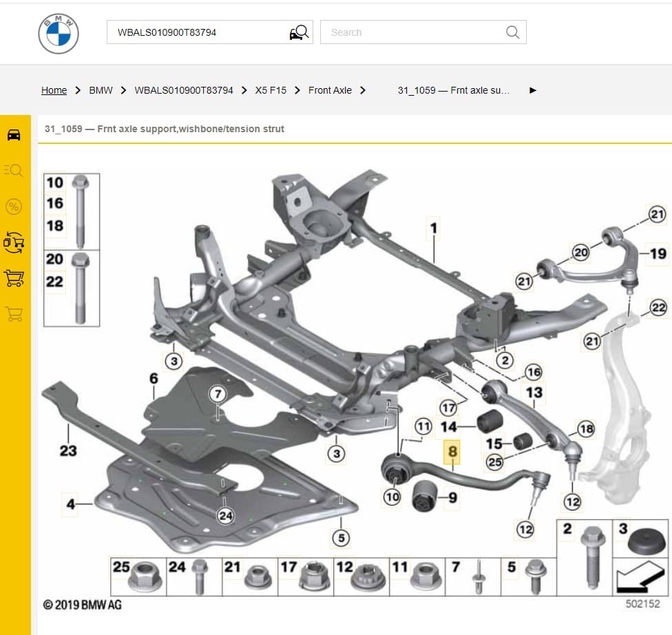Open the list search icon in sidebar

point(14,170)
